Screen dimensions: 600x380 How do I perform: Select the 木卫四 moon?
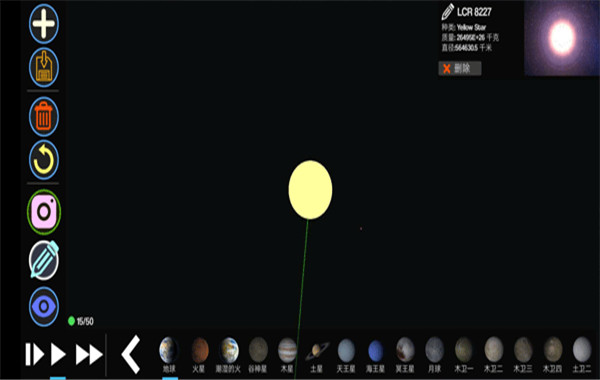click(553, 355)
